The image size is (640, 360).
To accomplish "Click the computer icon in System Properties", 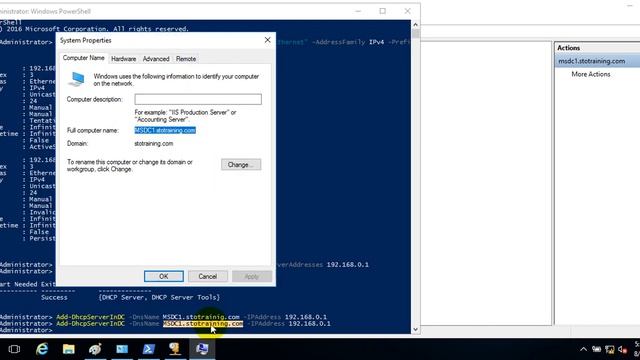I will (x=77, y=79).
